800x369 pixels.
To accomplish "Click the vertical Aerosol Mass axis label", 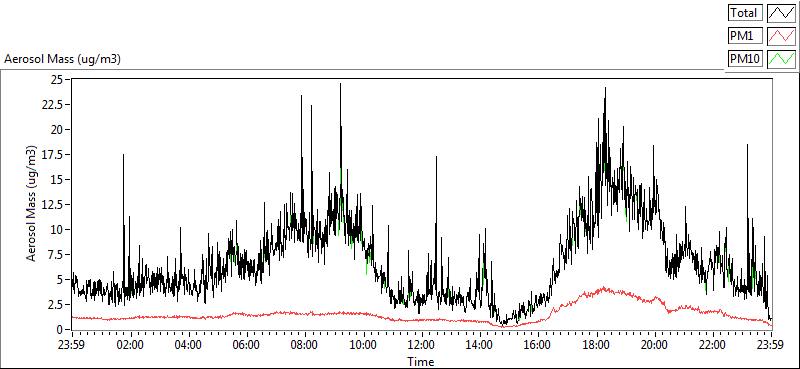I will [31, 204].
